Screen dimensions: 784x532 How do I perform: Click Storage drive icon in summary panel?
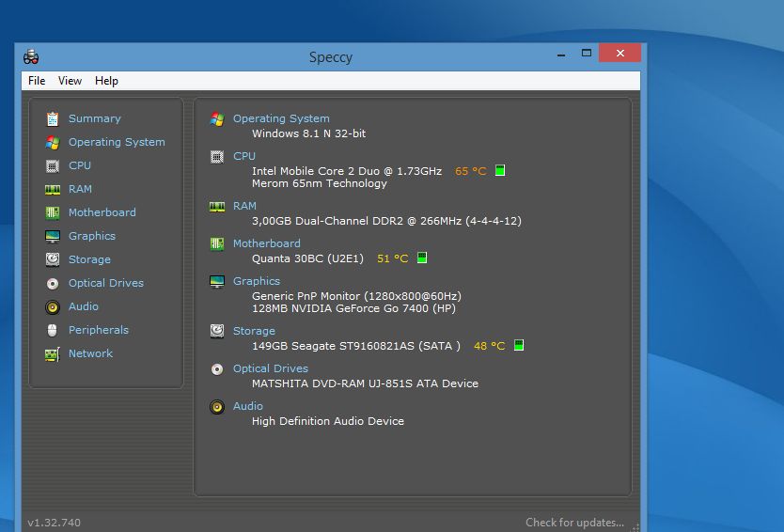[217, 331]
